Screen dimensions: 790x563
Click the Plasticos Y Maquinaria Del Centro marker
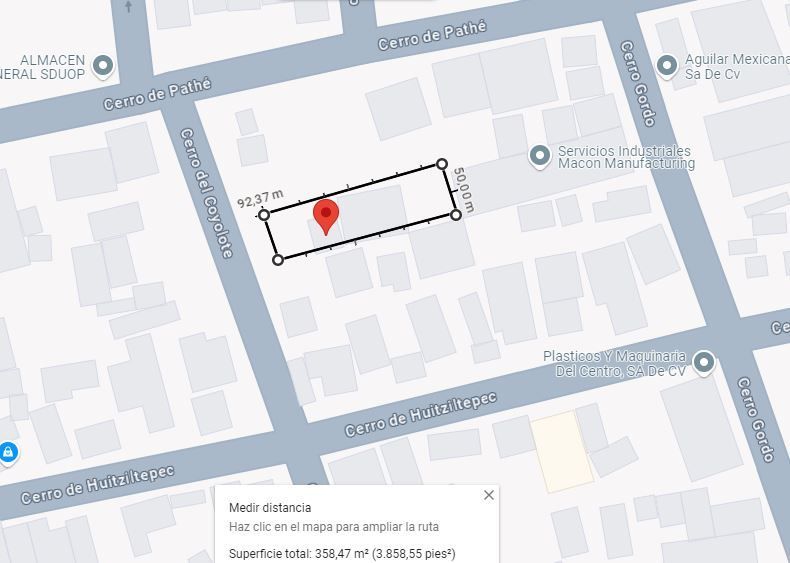click(x=704, y=362)
